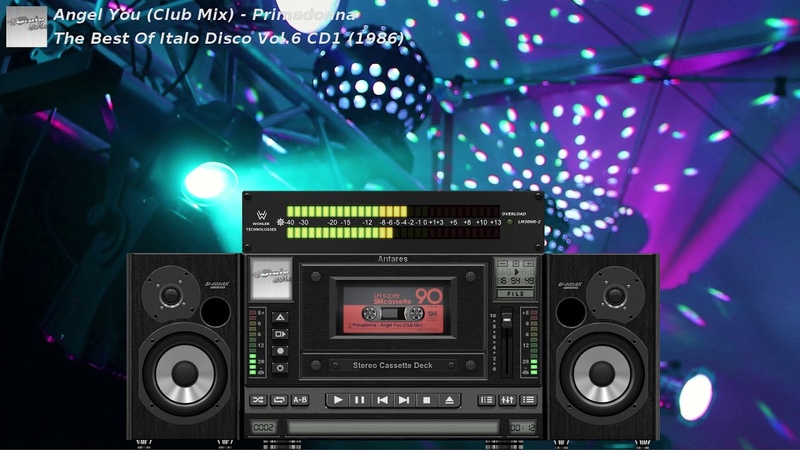Open the playlist icon at far right
Image resolution: width=800 pixels, height=450 pixels.
click(x=528, y=400)
